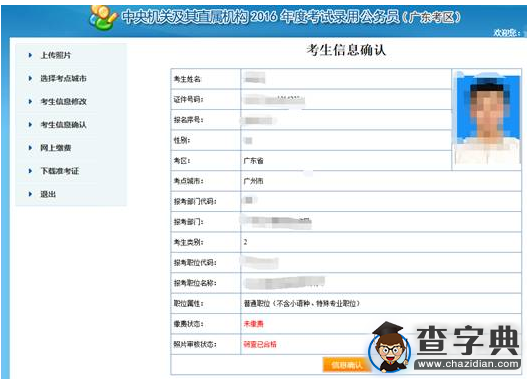Click the 报考职位代码 label cell
Screen dimensions: 527x379
(x=206, y=263)
